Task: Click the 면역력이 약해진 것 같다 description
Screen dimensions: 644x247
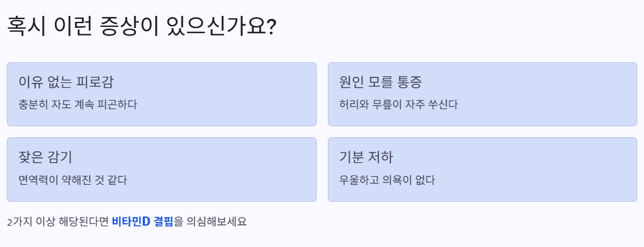Action: click(x=73, y=179)
